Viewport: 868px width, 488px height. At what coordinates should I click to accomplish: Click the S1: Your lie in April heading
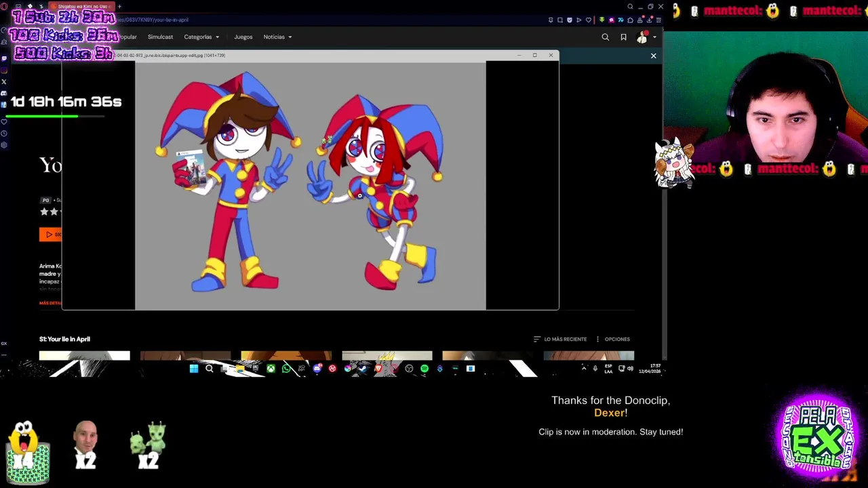coord(64,339)
